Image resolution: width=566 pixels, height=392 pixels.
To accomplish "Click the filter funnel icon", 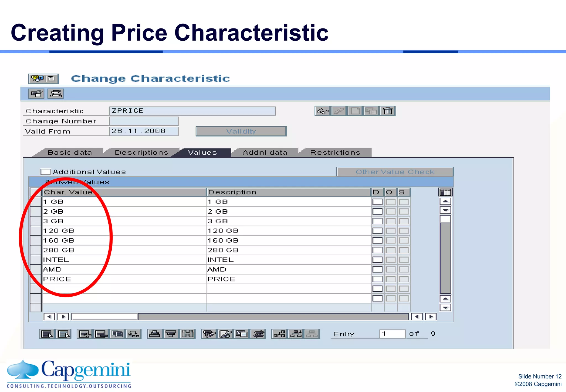I will [171, 334].
